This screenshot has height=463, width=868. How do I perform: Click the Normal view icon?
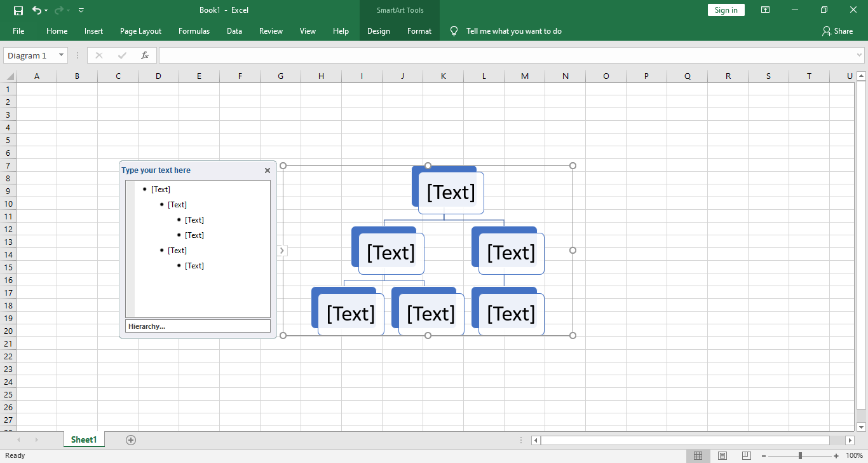coord(698,455)
